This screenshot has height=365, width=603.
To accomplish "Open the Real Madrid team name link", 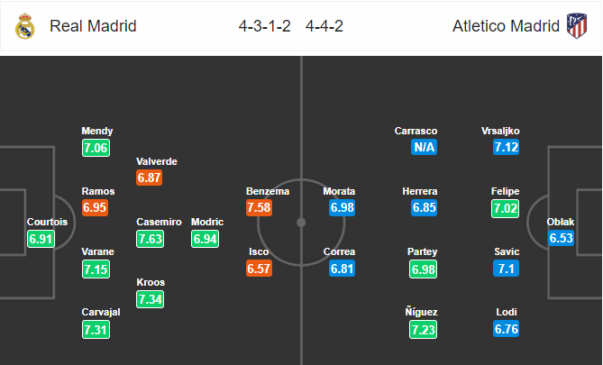I will tap(93, 26).
